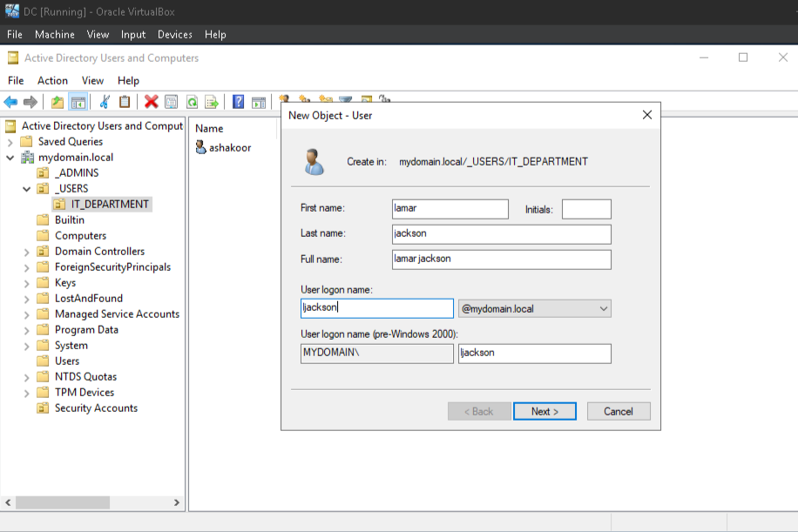Click the grayed < Back button
Image resolution: width=798 pixels, height=532 pixels.
point(479,412)
